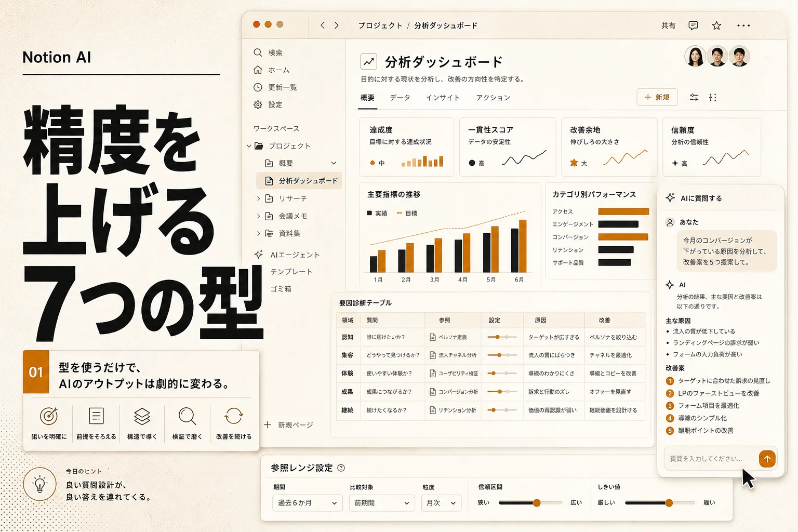Click the help icon next to 参照レンジ設定
798x532 pixels.
341,468
